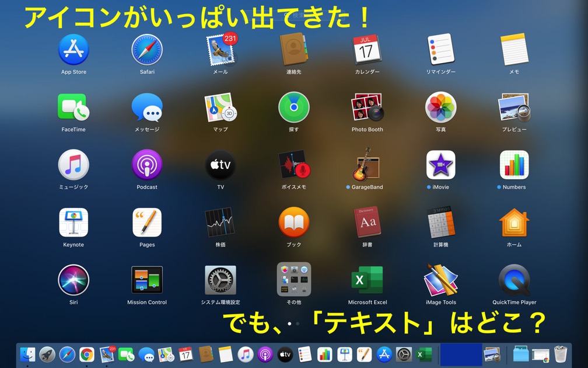Open Microsoft Excel from Launchpad grid
Image resolution: width=588 pixels, height=368 pixels.
click(367, 280)
